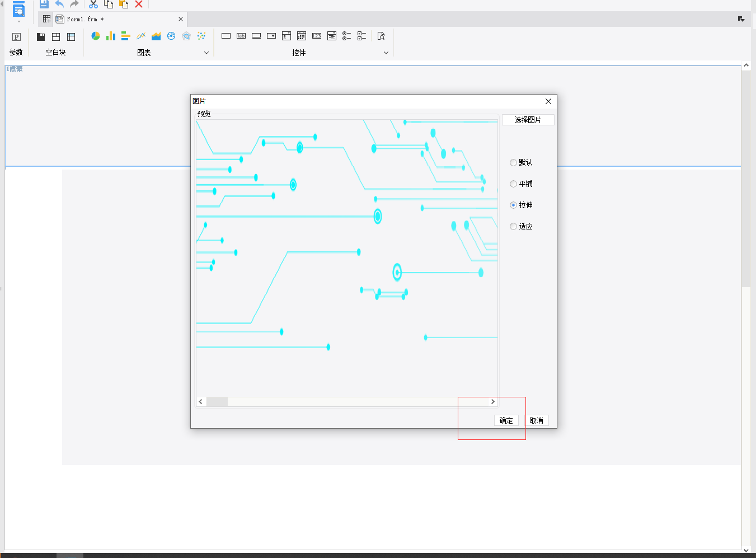The height and width of the screenshot is (558, 756).
Task: Add a checkbox group widget
Action: (362, 36)
